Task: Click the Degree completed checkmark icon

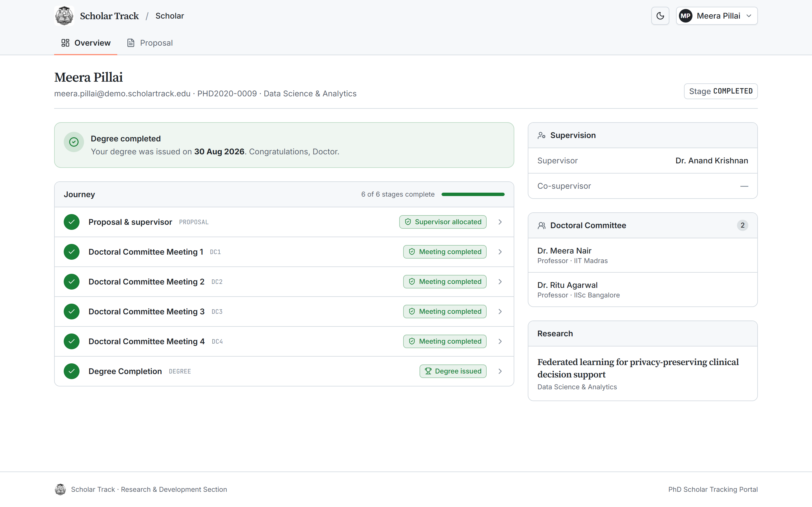Action: (x=74, y=142)
